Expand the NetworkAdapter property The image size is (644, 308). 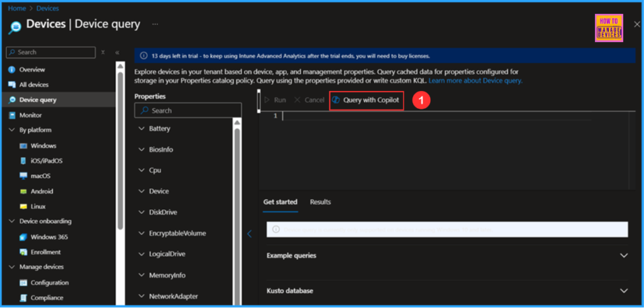pos(142,296)
